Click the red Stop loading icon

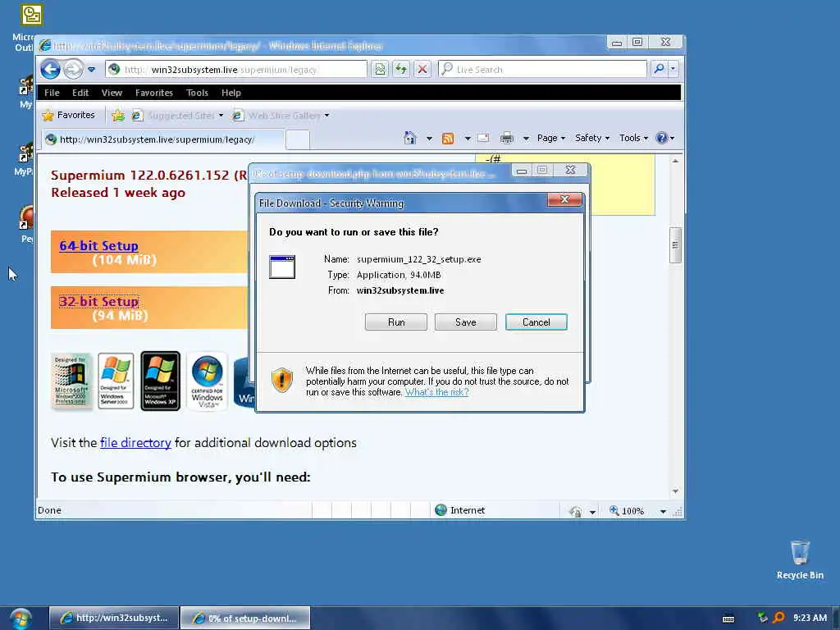422,69
